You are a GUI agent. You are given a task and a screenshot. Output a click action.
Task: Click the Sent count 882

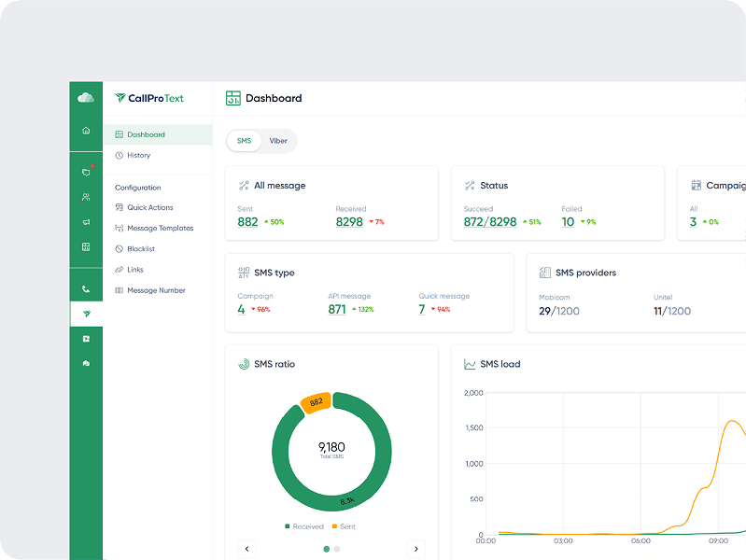pyautogui.click(x=247, y=222)
